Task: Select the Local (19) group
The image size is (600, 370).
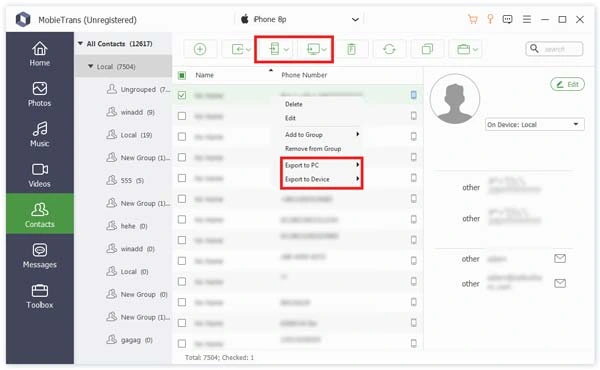Action: pyautogui.click(x=129, y=135)
